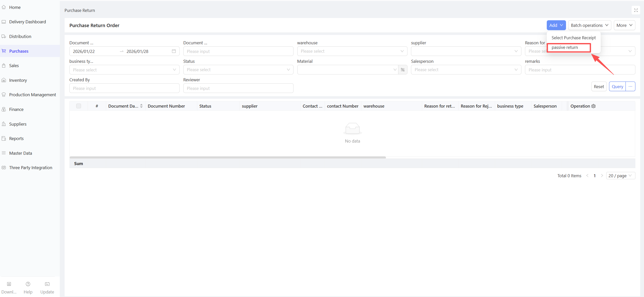Screen dimensions: 644x297
Task: Click the horizontal table scrollbar
Action: [227, 157]
